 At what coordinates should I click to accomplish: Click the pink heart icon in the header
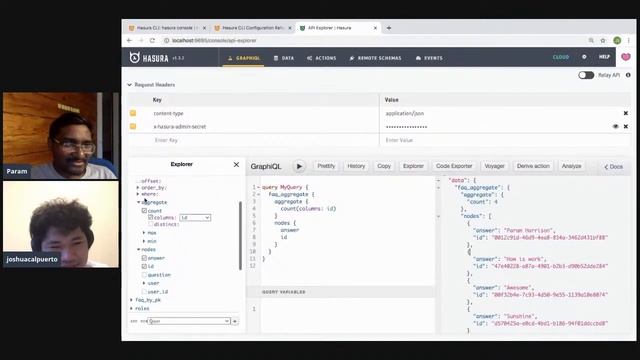626,57
